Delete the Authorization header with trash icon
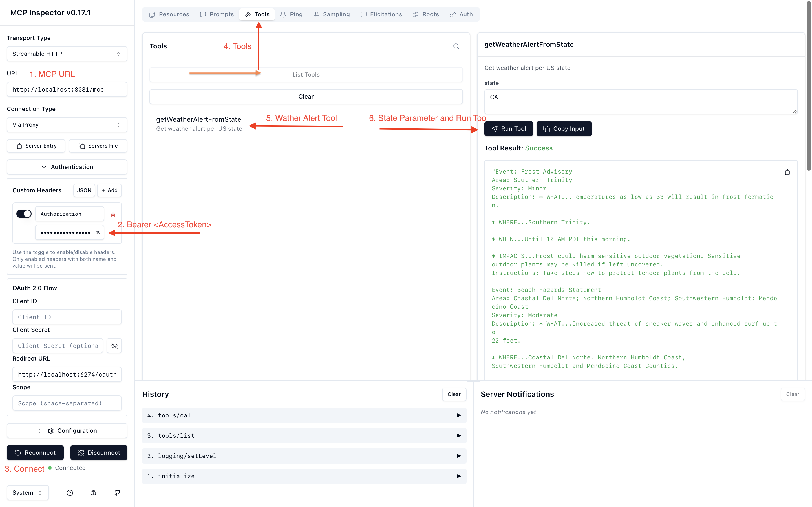This screenshot has height=507, width=812. pos(113,215)
